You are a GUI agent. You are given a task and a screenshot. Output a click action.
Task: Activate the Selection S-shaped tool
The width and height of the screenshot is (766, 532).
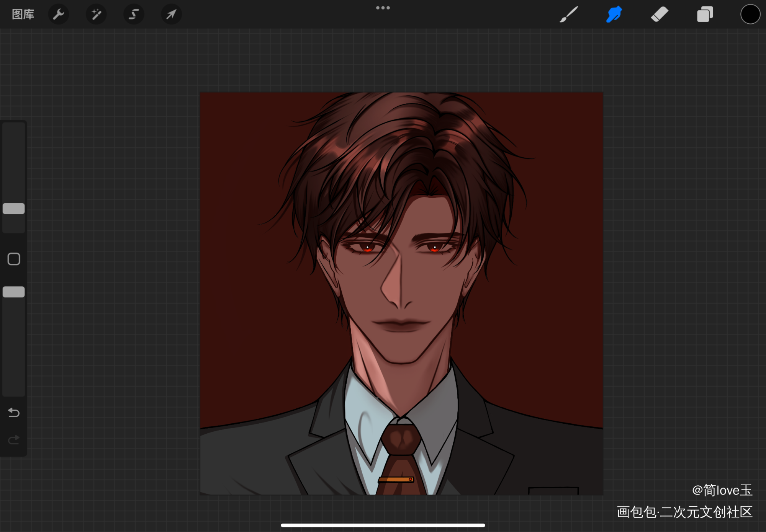click(x=134, y=15)
